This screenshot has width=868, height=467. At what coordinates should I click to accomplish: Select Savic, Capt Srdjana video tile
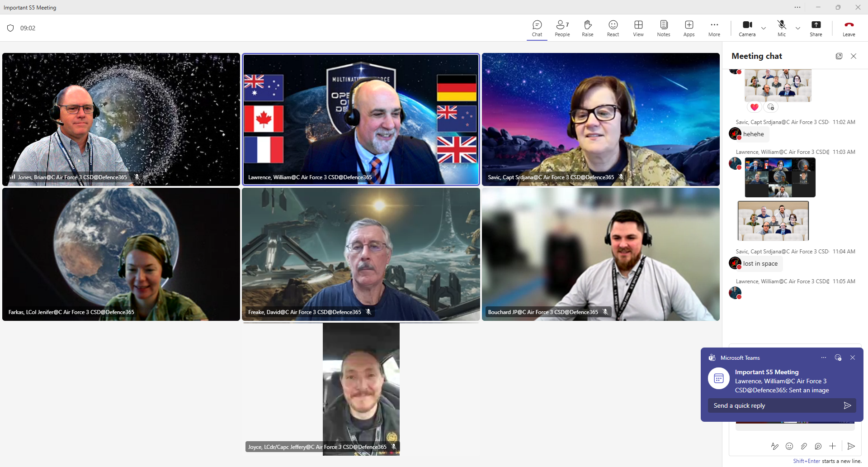pyautogui.click(x=601, y=119)
